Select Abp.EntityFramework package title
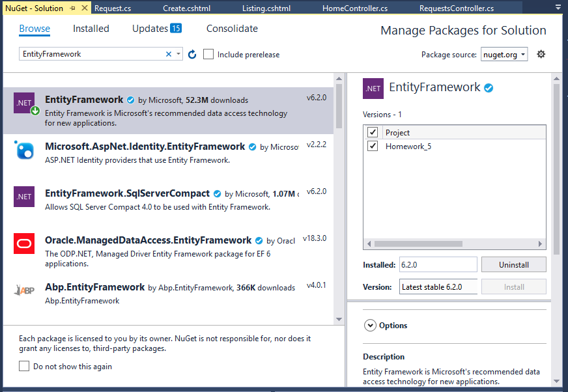The height and width of the screenshot is (392, 568). pos(95,287)
